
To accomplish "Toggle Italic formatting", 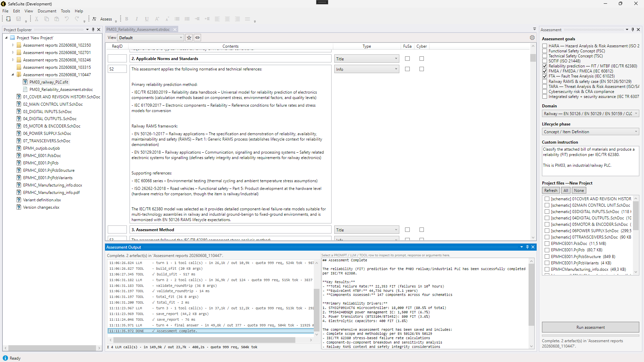I will pos(137,19).
